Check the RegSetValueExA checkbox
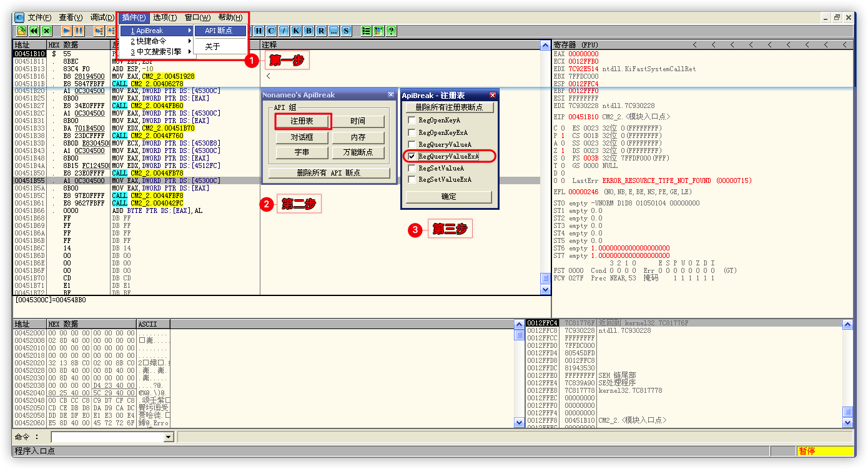 (x=412, y=180)
